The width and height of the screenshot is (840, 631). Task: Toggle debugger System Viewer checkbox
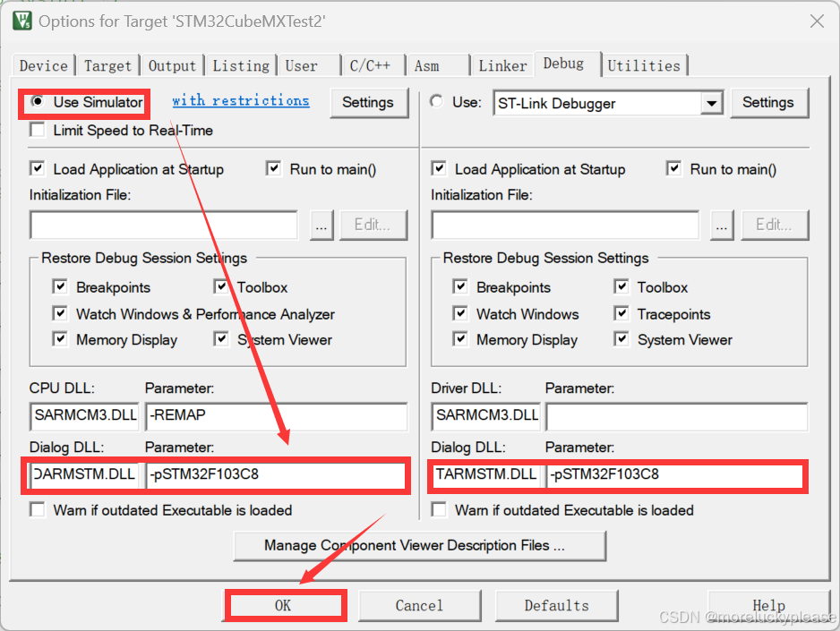click(x=621, y=339)
